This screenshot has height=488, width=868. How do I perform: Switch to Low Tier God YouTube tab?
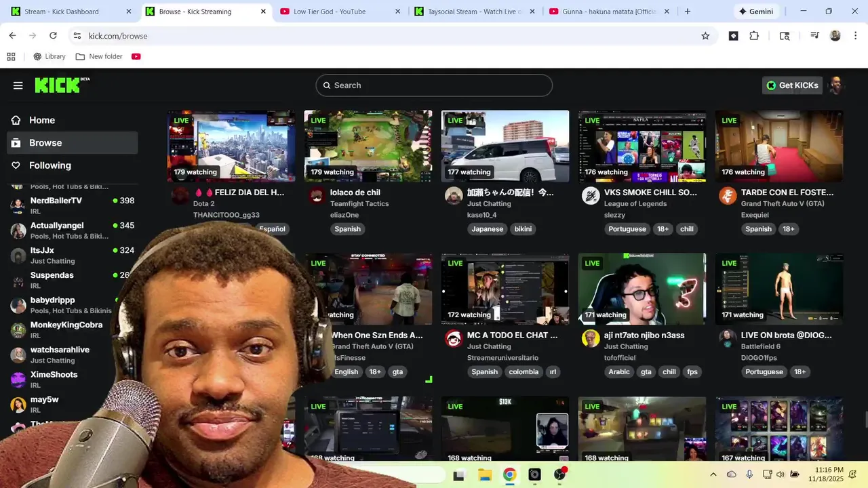pyautogui.click(x=340, y=12)
